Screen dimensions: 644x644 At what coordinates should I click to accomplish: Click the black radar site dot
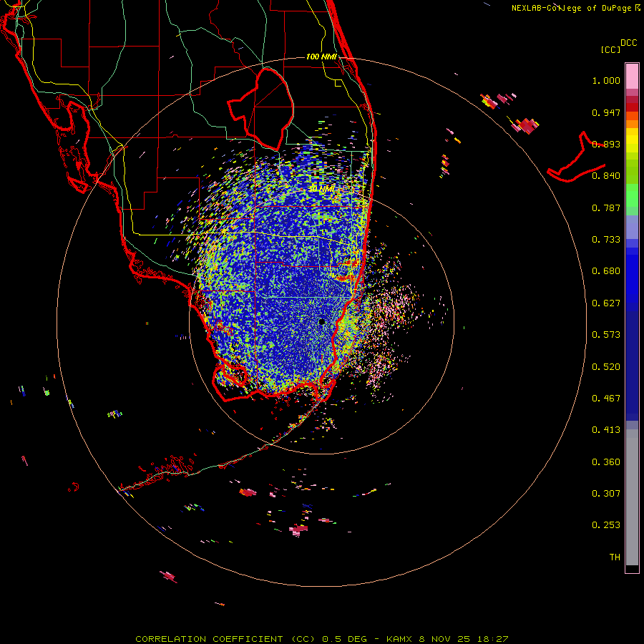321,321
